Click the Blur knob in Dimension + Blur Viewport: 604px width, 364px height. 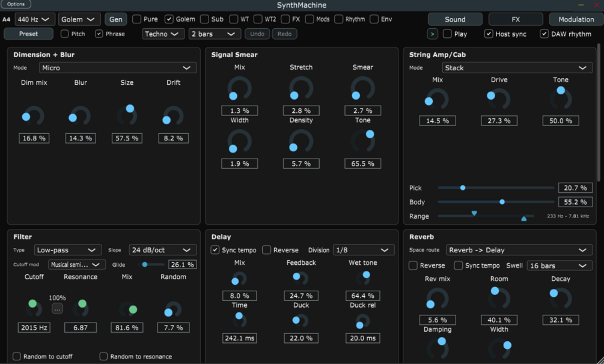[x=80, y=115]
